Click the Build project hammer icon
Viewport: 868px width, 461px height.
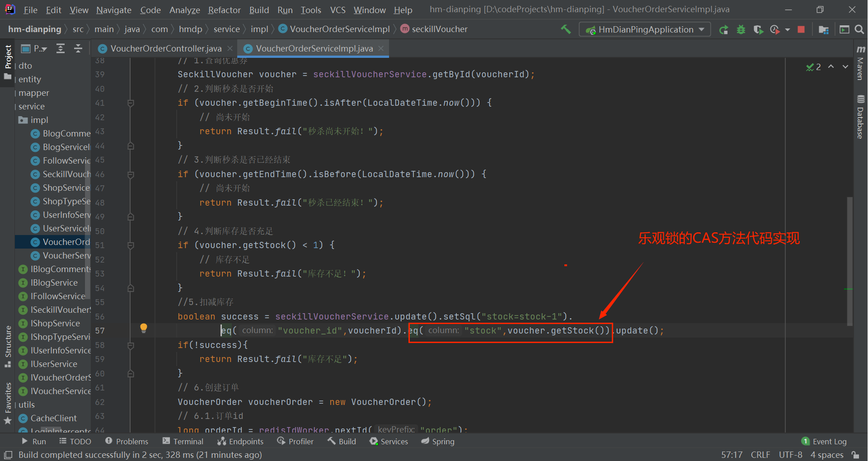tap(565, 29)
